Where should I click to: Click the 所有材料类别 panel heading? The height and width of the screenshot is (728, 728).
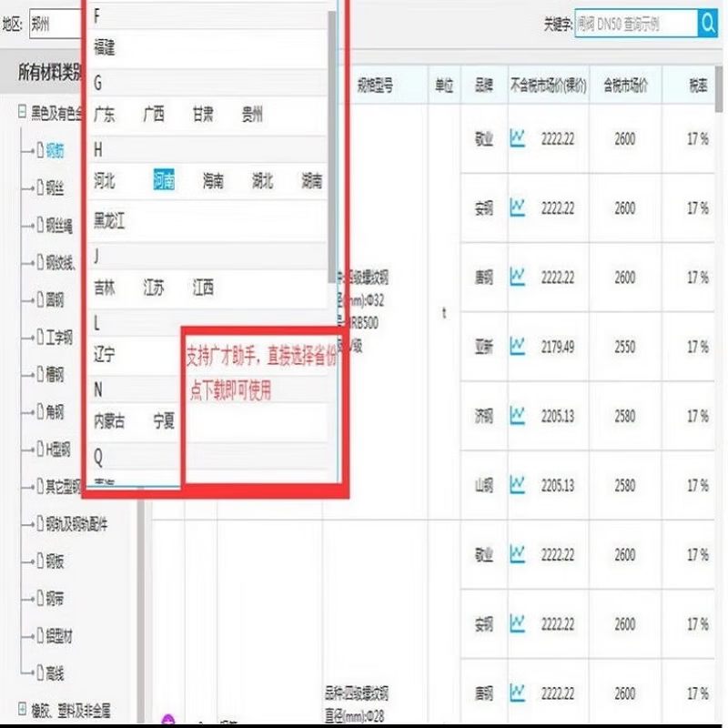tap(50, 72)
